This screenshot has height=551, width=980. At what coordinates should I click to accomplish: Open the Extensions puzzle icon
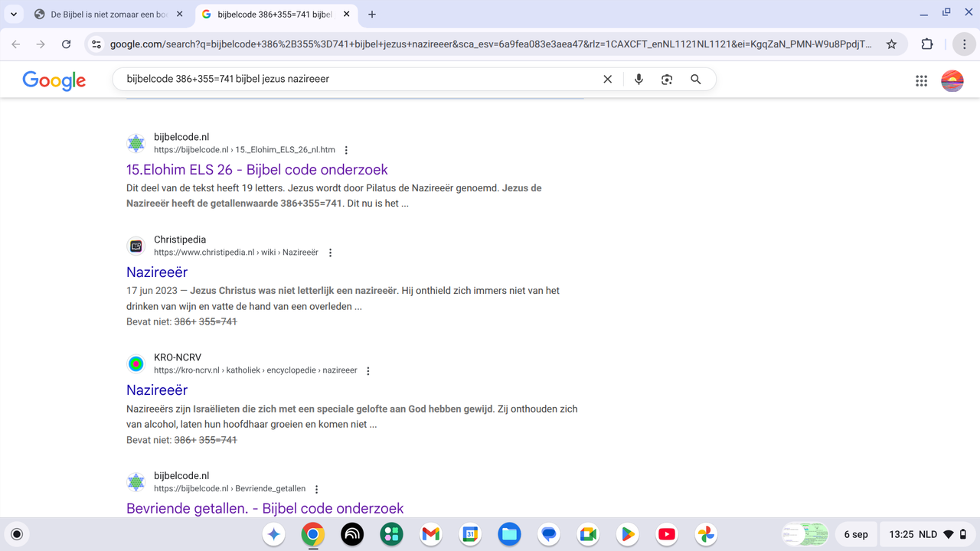click(x=927, y=44)
